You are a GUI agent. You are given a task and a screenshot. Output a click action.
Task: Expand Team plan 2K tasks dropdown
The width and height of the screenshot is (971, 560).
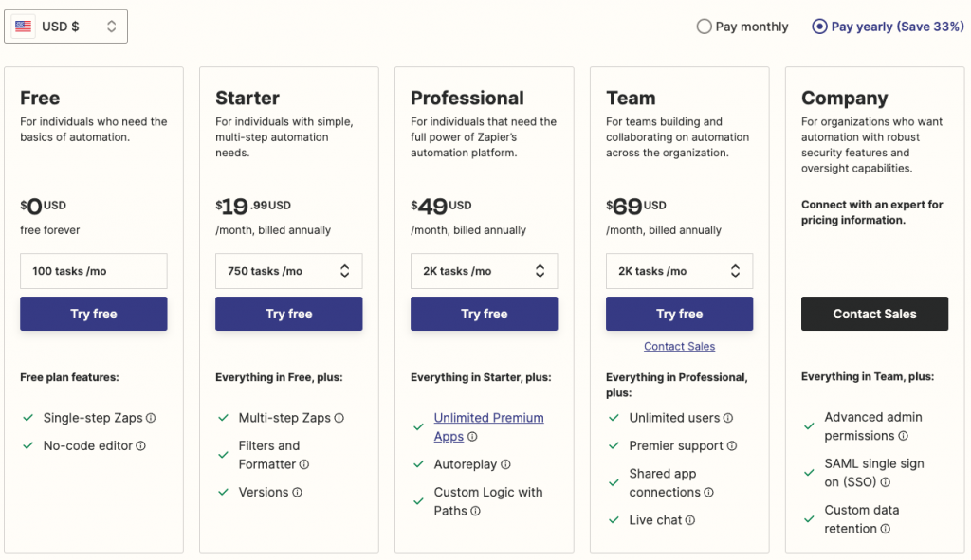679,271
